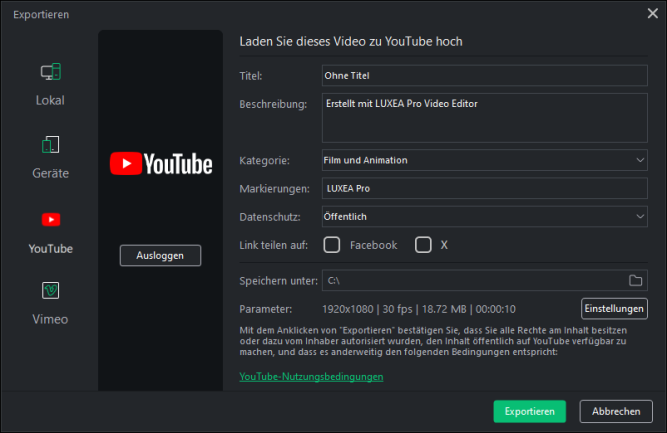The width and height of the screenshot is (667, 433).
Task: Click the YouTube logo preview
Action: (x=160, y=164)
